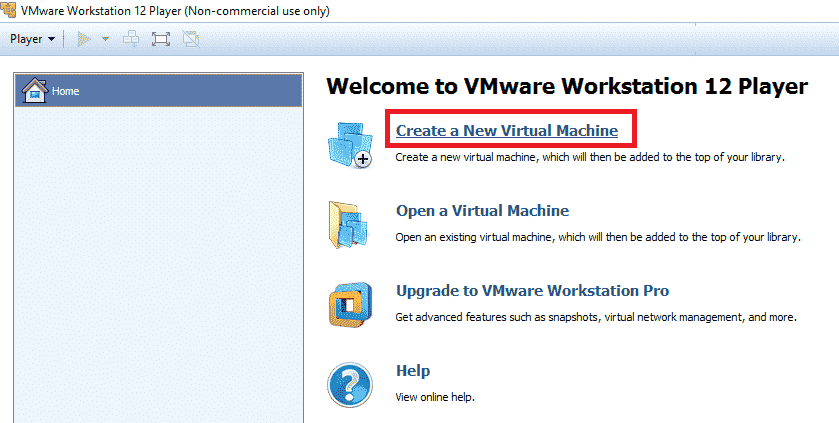Click the Enter Full Screen toolbar icon
839x423 pixels.
click(160, 39)
